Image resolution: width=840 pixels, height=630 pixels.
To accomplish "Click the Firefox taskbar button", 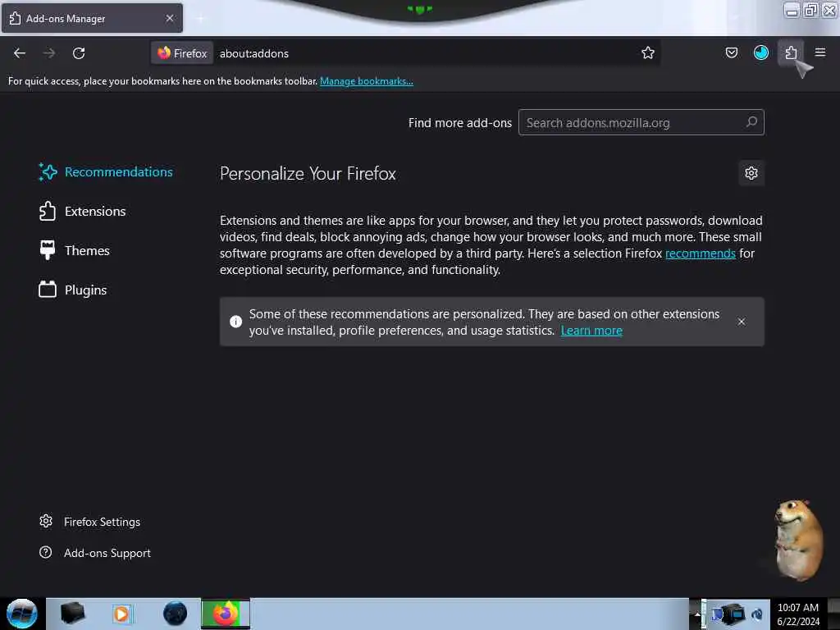I will [x=226, y=614].
